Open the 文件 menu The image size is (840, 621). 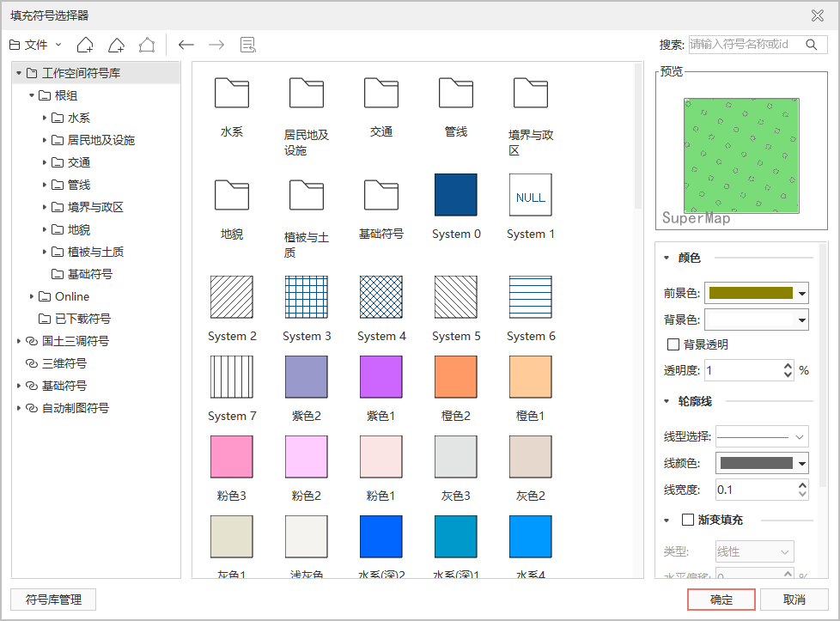click(35, 45)
